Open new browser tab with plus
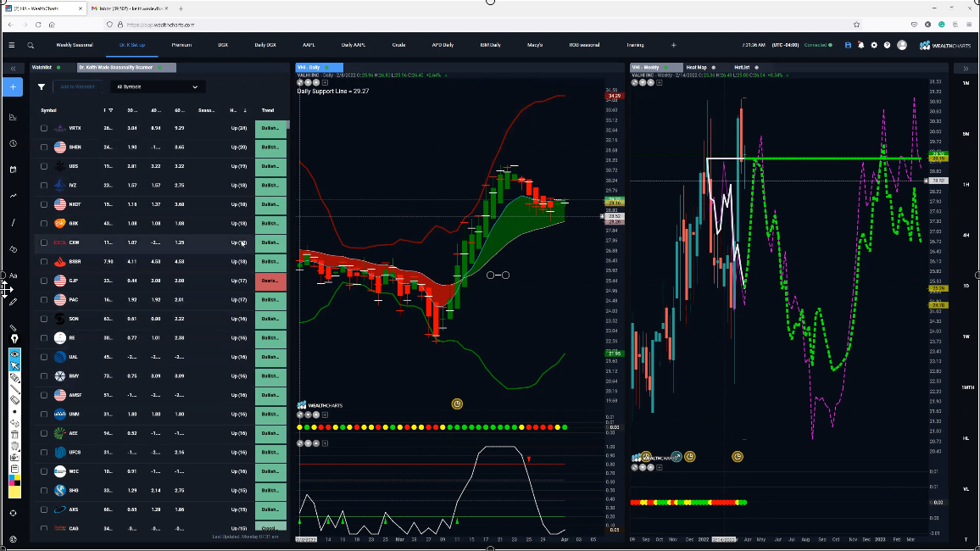This screenshot has width=980, height=551. point(181,8)
